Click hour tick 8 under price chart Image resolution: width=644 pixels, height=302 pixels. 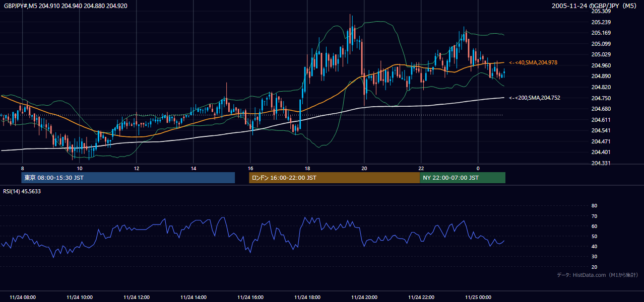click(x=22, y=168)
